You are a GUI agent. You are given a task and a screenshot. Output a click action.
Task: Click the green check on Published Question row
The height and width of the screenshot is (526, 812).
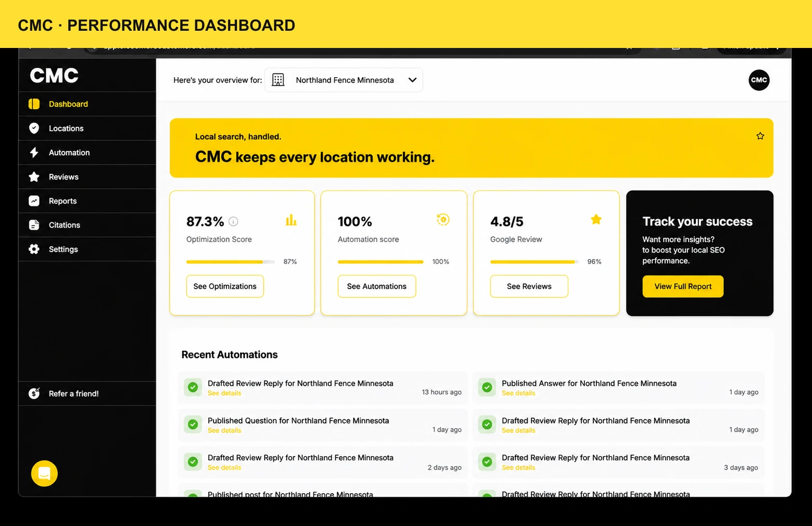coord(193,424)
